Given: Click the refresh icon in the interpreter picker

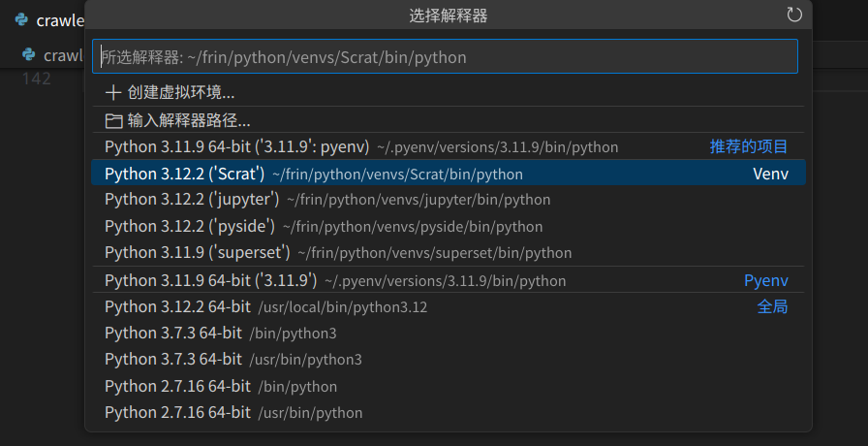Looking at the screenshot, I should [794, 15].
